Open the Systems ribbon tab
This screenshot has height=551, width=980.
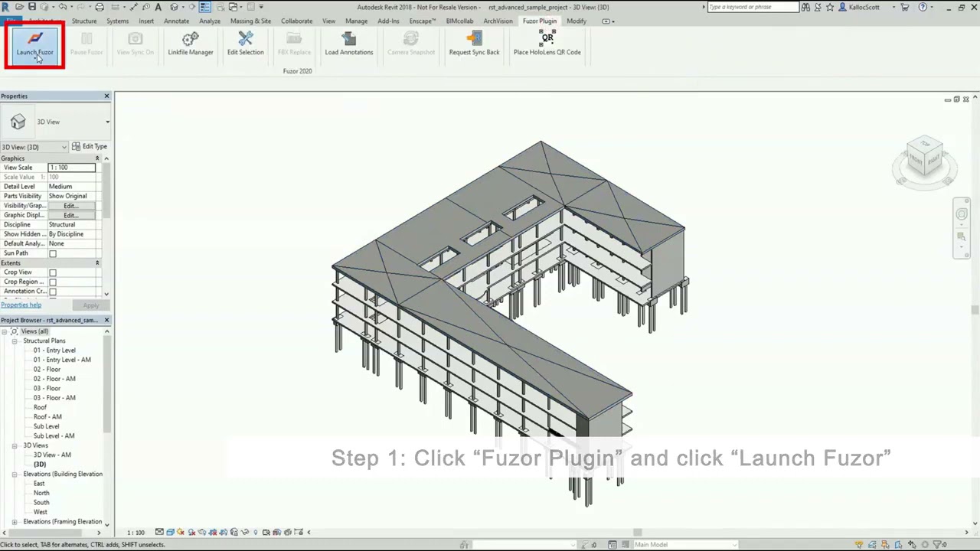click(x=118, y=21)
